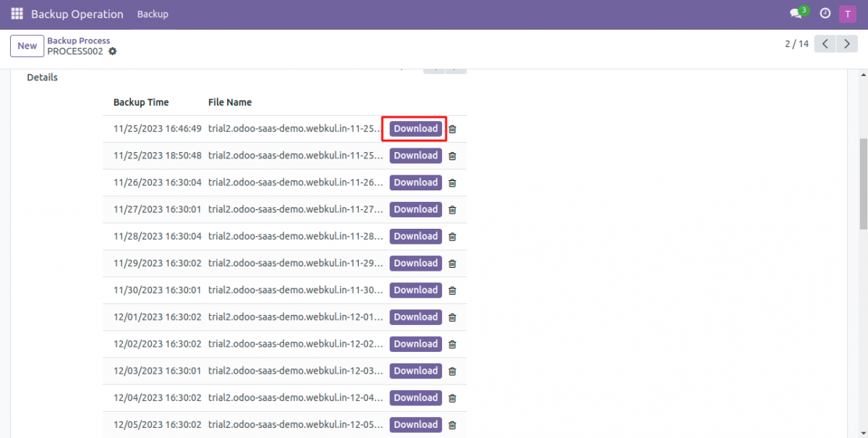Open the conversations icon showing 3 messages
Image resolution: width=868 pixels, height=438 pixels.
click(x=798, y=13)
